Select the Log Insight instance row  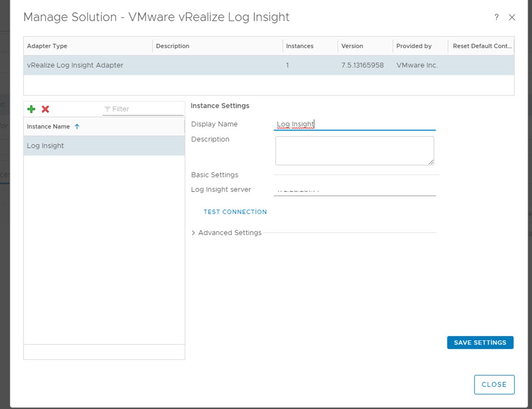(x=104, y=146)
